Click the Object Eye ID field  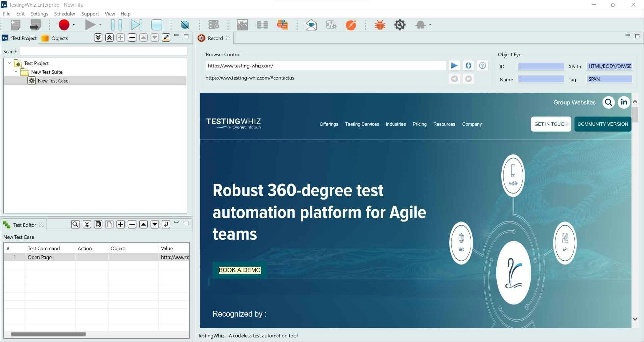[x=541, y=66]
